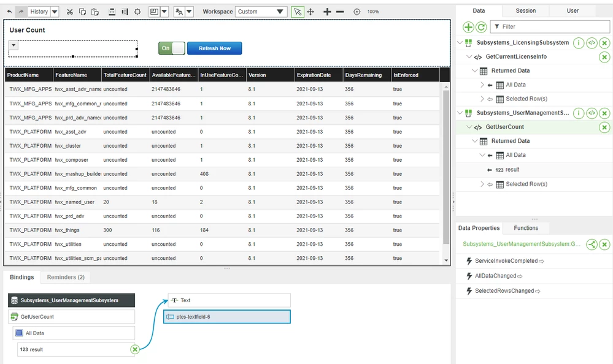Click Subsystems_UserManagementSubsystem in Bindings panel

point(72,300)
